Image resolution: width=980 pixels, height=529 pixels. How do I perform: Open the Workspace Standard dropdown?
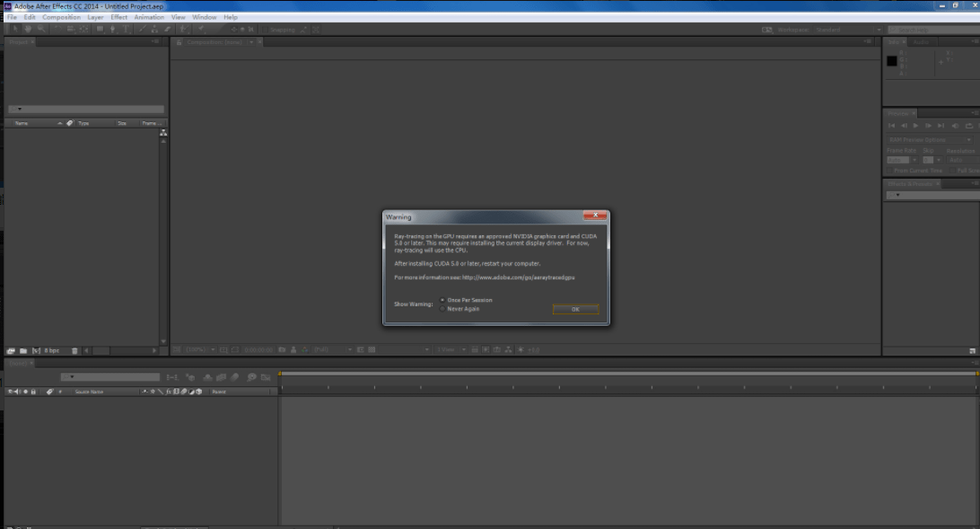click(849, 30)
